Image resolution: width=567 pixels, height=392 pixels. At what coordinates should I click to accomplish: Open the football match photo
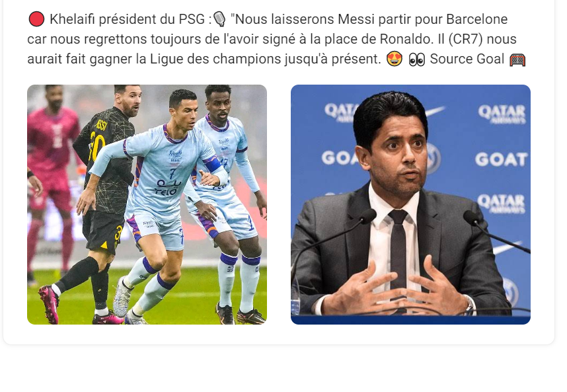(x=147, y=204)
